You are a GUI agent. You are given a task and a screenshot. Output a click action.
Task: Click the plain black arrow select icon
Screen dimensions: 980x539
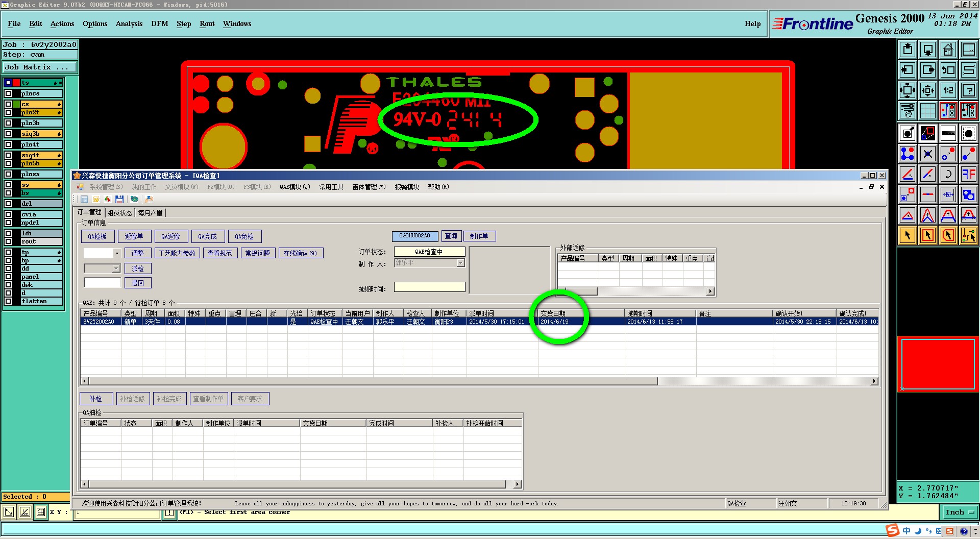pos(908,235)
